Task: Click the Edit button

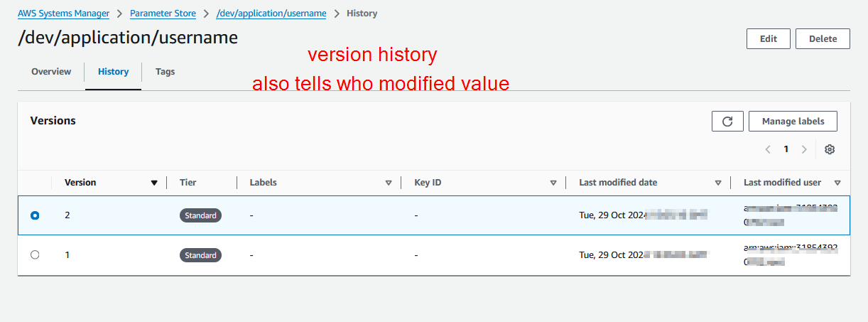Action: pos(768,39)
